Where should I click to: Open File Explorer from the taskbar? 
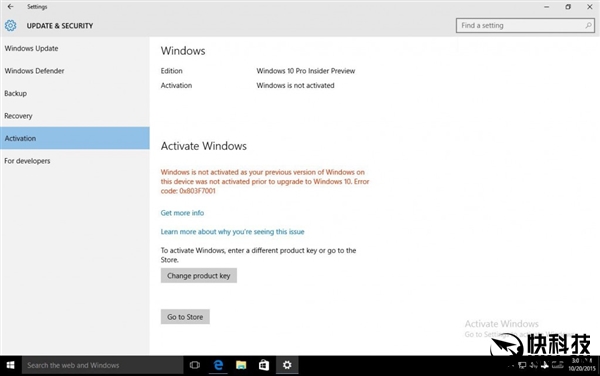click(x=241, y=365)
